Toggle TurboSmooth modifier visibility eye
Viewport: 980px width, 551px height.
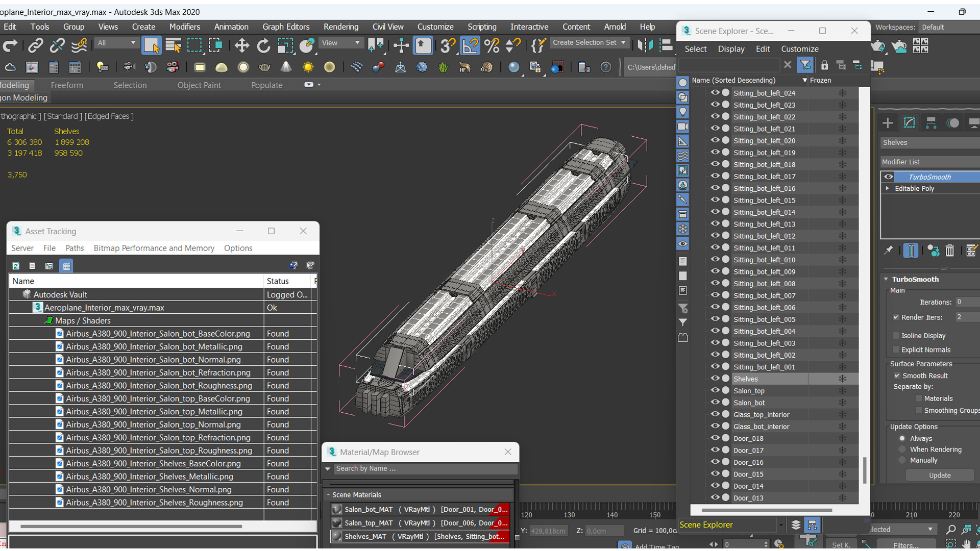889,177
